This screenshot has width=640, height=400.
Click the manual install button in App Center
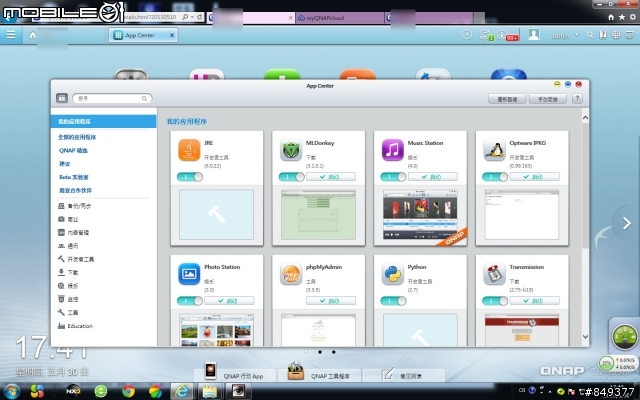click(x=548, y=99)
